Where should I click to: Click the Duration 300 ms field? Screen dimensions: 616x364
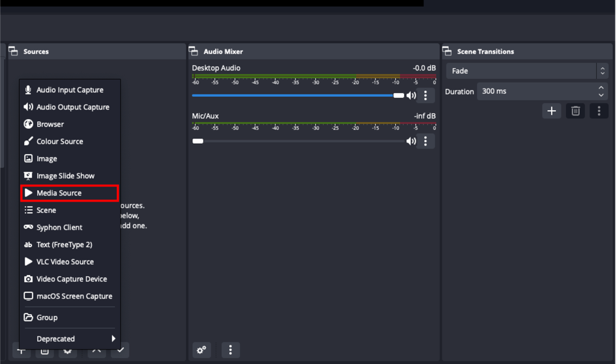click(542, 91)
